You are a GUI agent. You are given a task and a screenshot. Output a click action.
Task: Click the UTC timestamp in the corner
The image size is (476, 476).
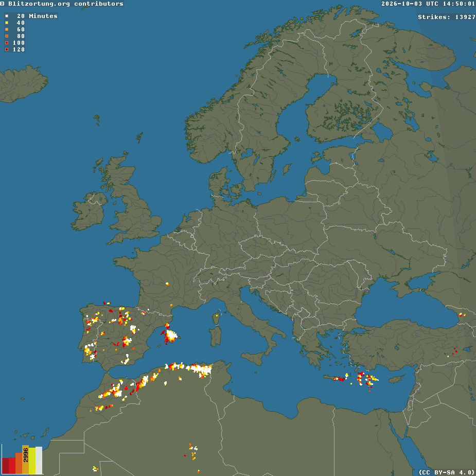429,4
